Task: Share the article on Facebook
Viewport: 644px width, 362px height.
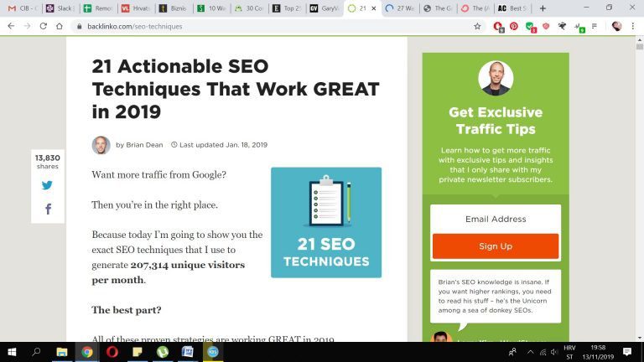Action: 48,209
